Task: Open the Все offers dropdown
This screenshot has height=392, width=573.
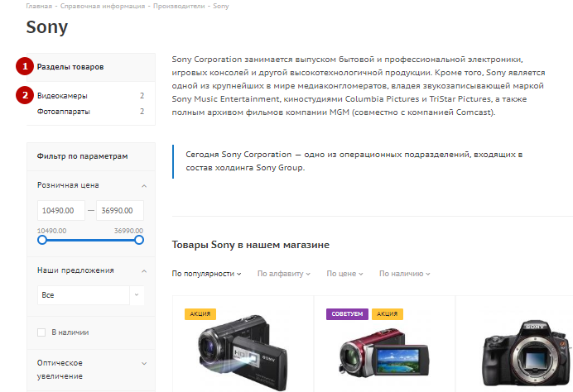Action: tap(90, 295)
